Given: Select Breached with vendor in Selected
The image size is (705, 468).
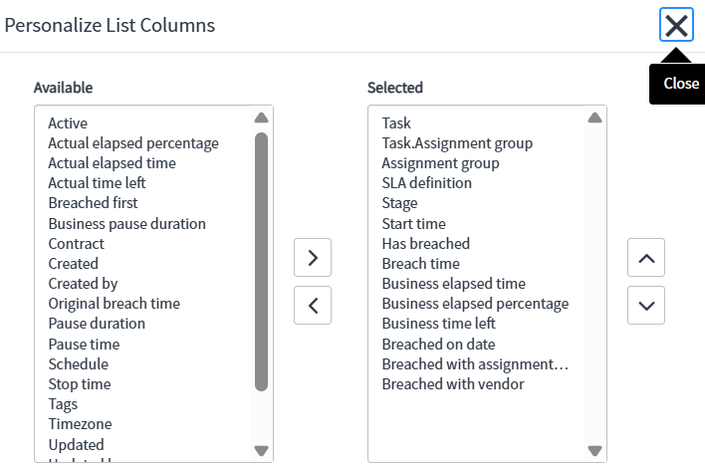Looking at the screenshot, I should [453, 384].
